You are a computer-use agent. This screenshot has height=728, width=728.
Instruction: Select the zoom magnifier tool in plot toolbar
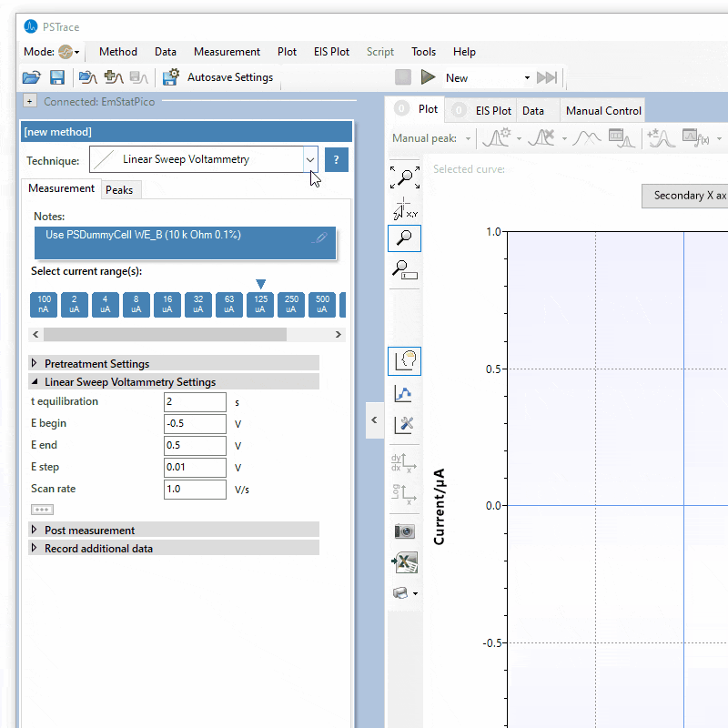tap(404, 238)
